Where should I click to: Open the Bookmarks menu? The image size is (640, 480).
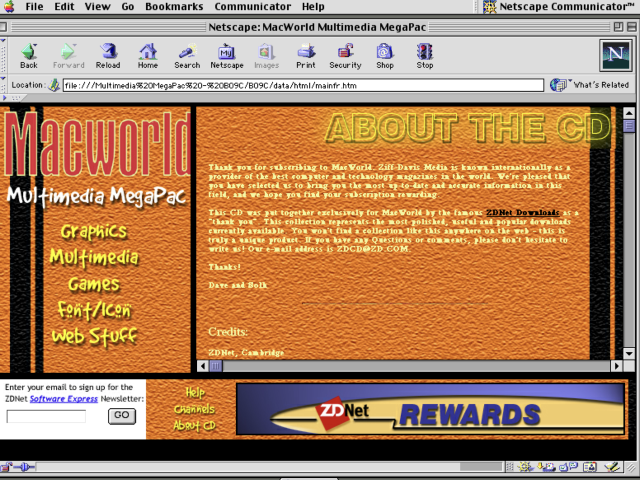[174, 7]
